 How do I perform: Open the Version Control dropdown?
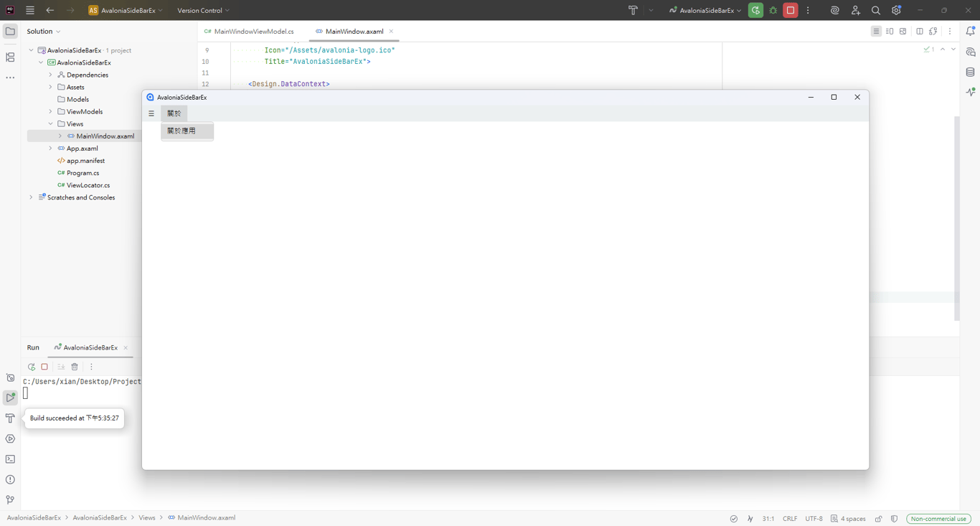click(204, 11)
